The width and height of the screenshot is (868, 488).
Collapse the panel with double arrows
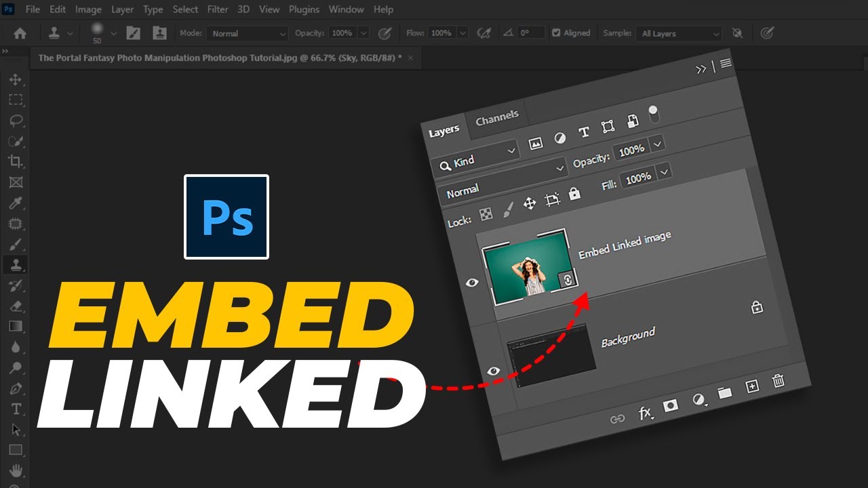[x=701, y=69]
